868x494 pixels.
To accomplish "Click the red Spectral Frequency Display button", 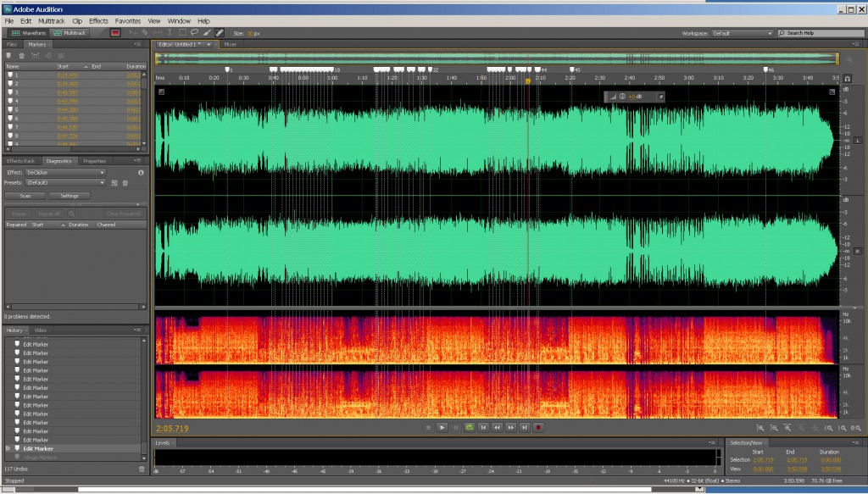I will [115, 33].
